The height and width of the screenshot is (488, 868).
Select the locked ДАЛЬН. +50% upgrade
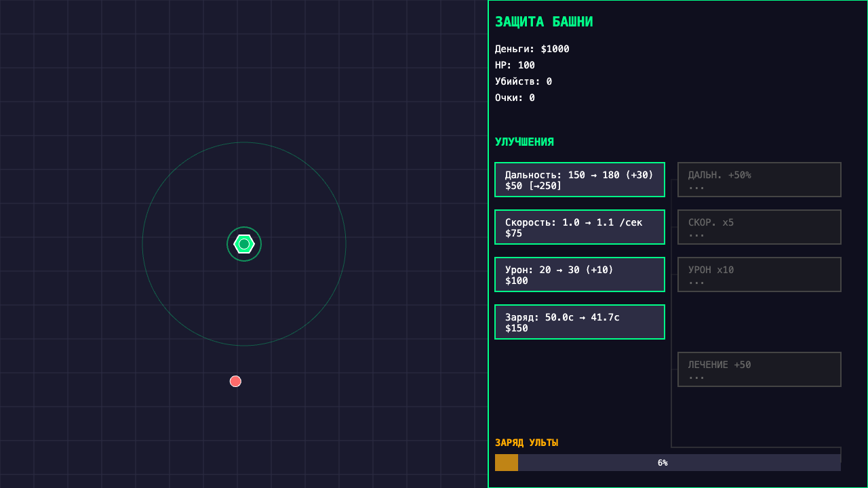pyautogui.click(x=759, y=179)
